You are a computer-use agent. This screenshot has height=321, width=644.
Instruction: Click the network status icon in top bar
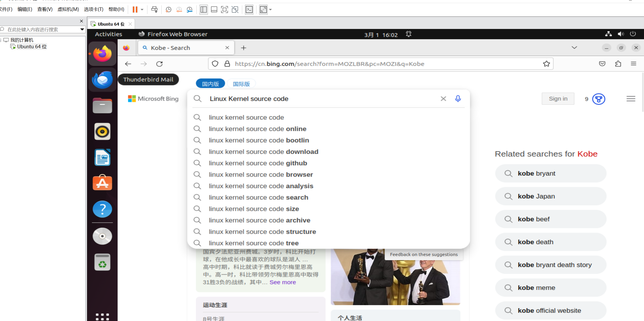pyautogui.click(x=608, y=34)
